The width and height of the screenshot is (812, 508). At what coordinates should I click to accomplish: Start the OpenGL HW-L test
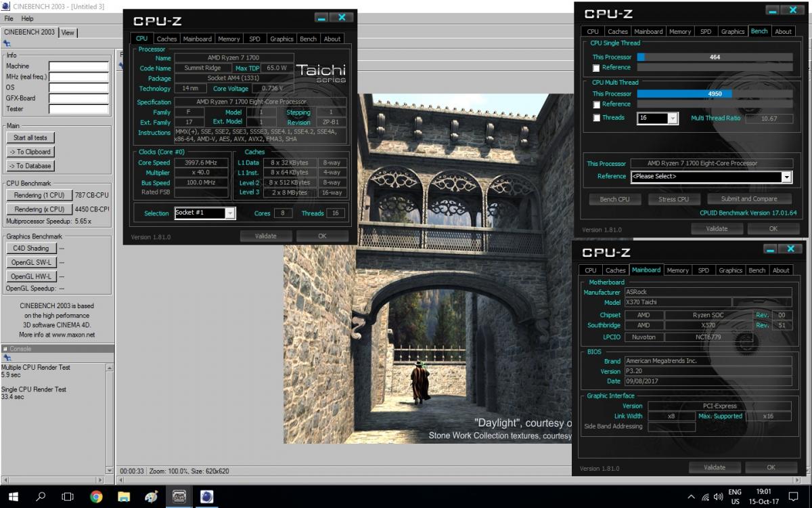(x=31, y=276)
